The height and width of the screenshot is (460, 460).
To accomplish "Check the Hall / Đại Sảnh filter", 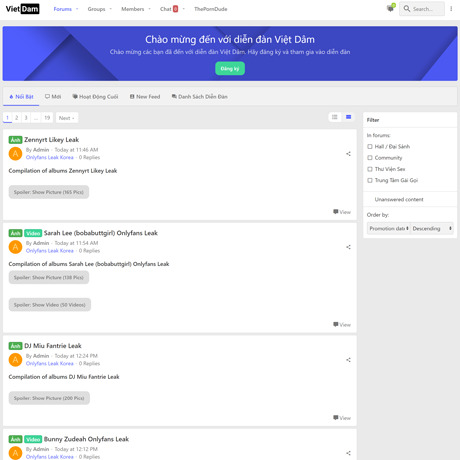I will [x=370, y=147].
